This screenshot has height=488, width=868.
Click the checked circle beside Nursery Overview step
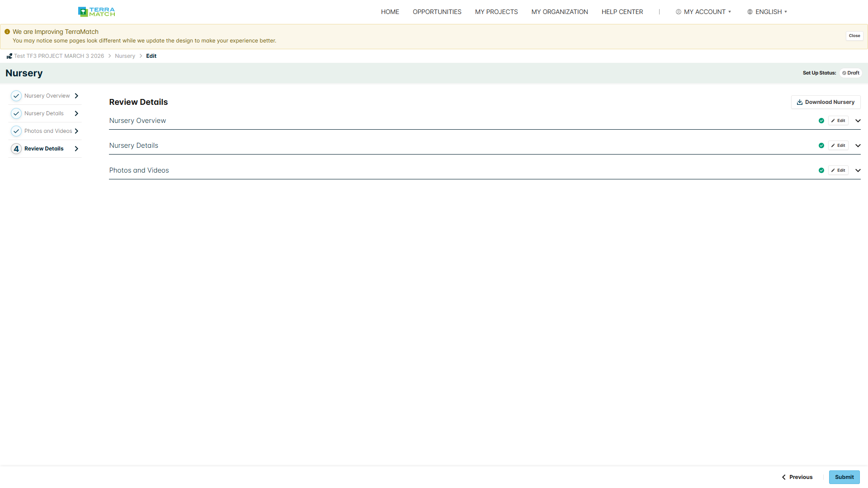click(16, 96)
